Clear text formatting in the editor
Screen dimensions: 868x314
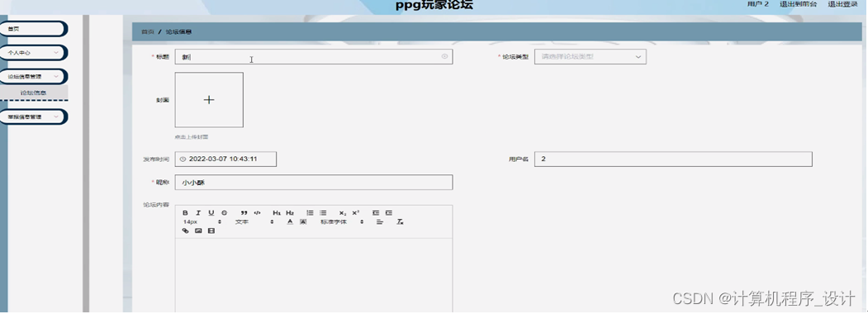(x=400, y=222)
